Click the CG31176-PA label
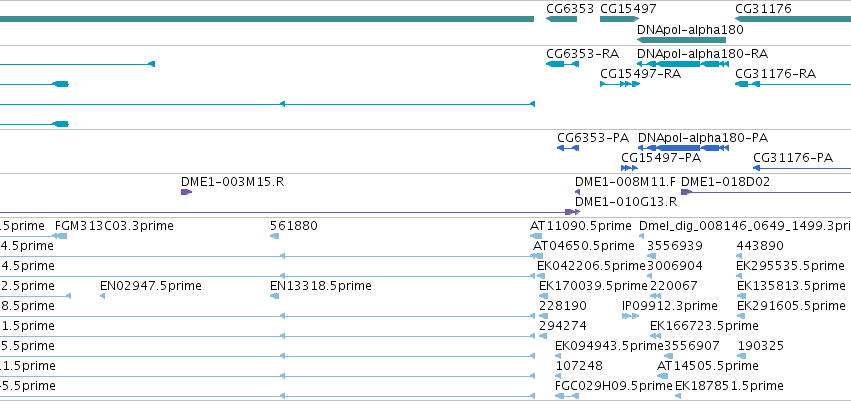The image size is (851, 401). point(793,158)
